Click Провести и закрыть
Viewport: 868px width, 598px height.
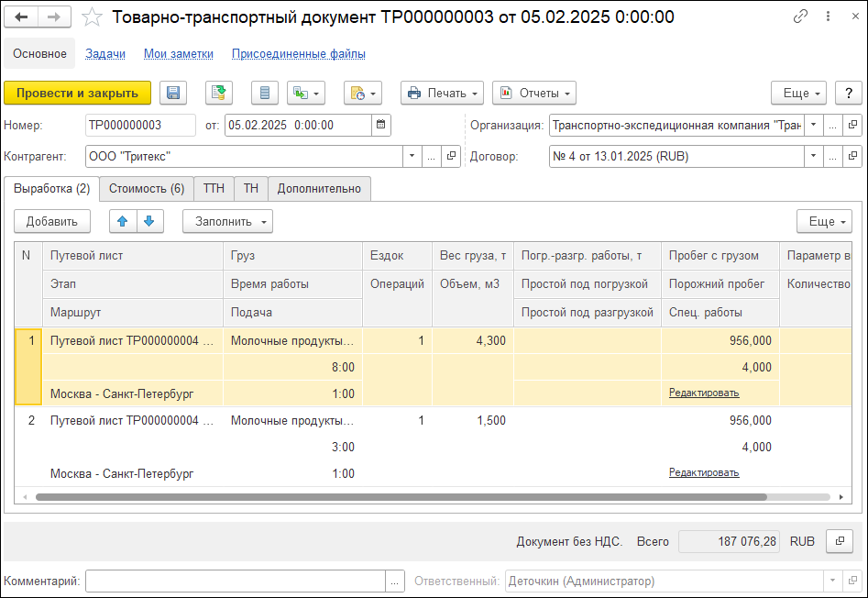pos(78,93)
